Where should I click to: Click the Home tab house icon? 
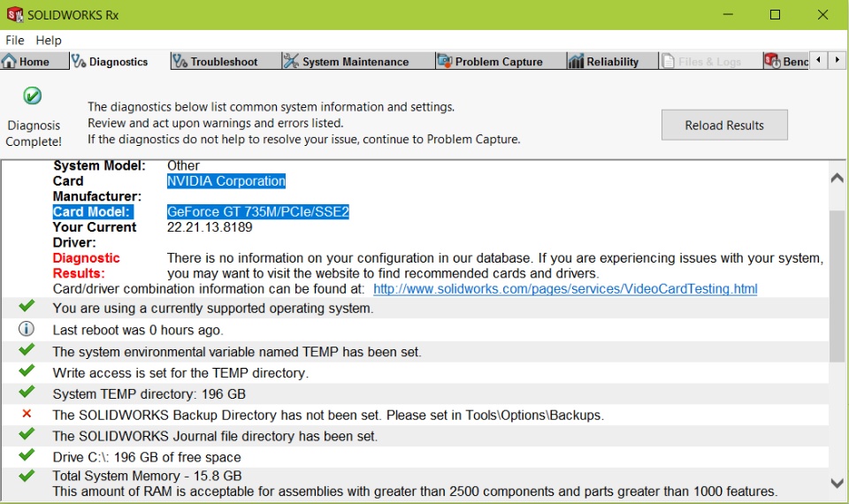point(9,61)
